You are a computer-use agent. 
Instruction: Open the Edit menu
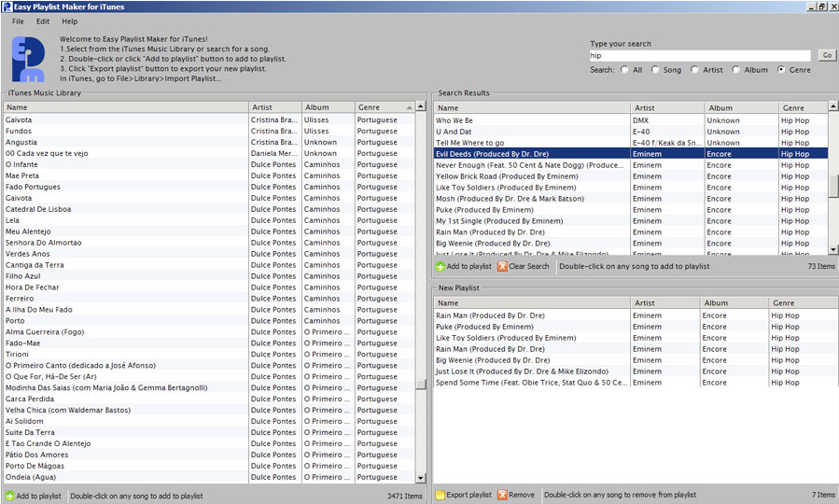click(43, 21)
